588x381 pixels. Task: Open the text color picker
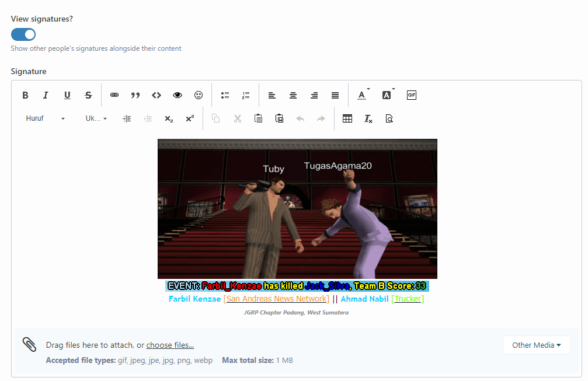tap(363, 95)
